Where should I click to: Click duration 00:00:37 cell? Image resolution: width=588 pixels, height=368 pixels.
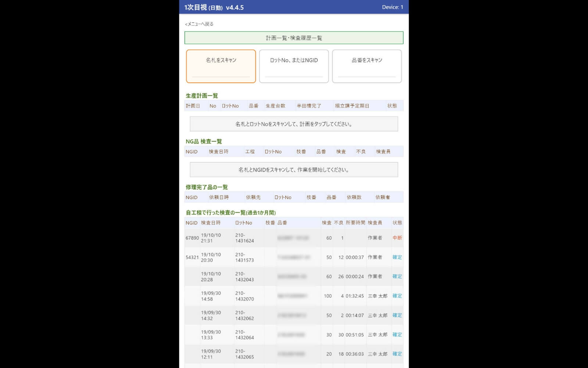(x=355, y=257)
